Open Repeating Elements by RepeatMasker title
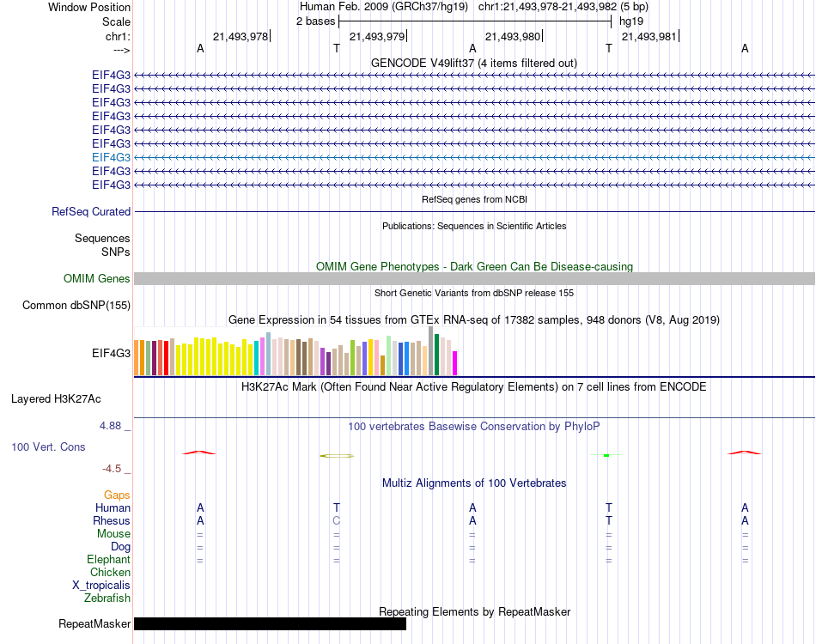The width and height of the screenshot is (816, 644). pos(474,611)
